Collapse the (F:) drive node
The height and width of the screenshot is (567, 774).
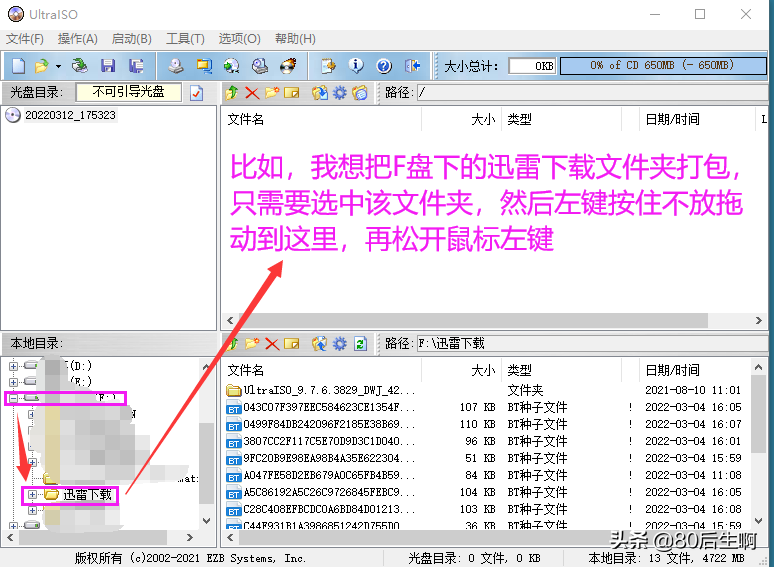13,398
